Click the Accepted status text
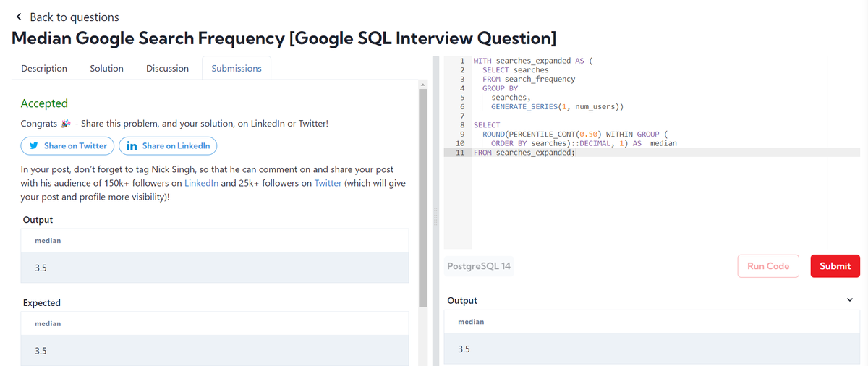The image size is (868, 366). (44, 103)
